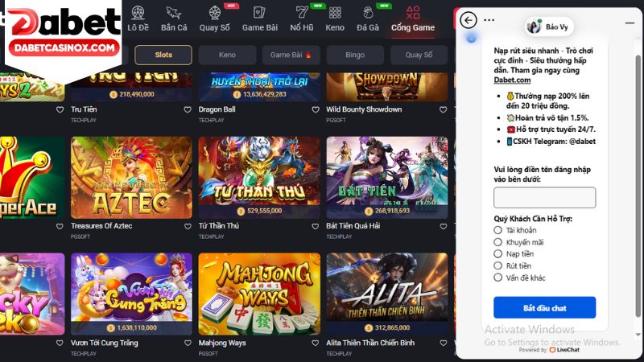Click the Wild Bounty Showdown title text
The height and width of the screenshot is (362, 644).
pyautogui.click(x=364, y=109)
